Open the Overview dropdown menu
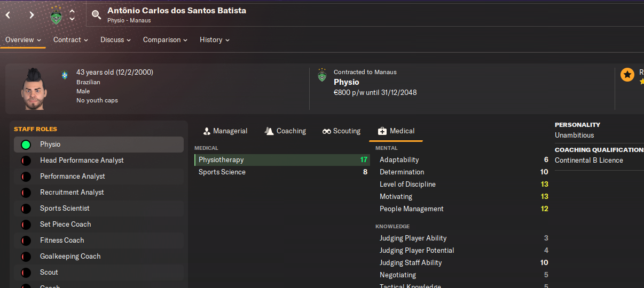 [x=23, y=40]
